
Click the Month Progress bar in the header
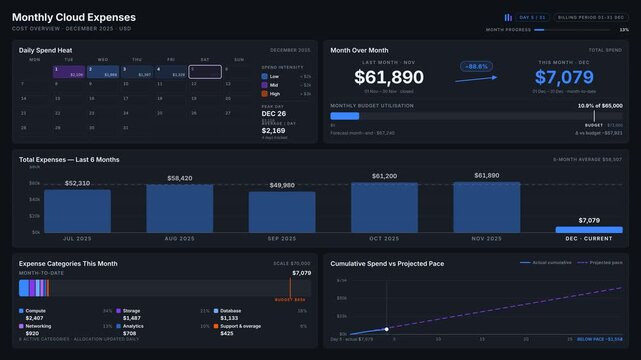(572, 30)
